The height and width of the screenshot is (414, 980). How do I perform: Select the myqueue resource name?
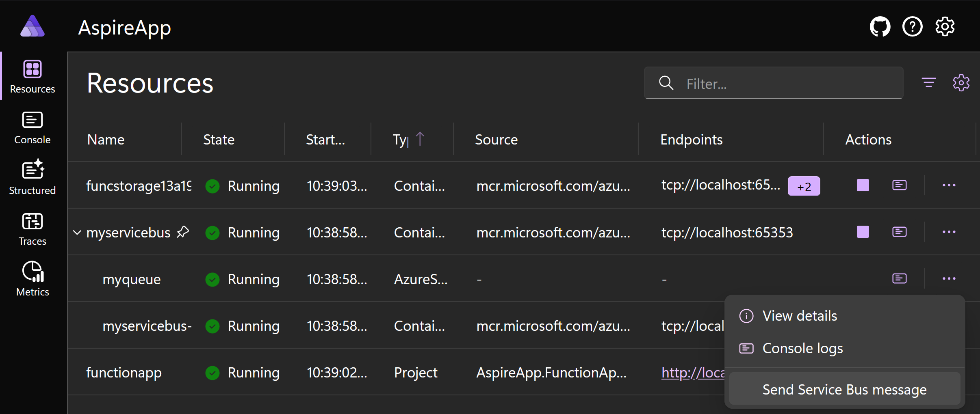pyautogui.click(x=132, y=279)
